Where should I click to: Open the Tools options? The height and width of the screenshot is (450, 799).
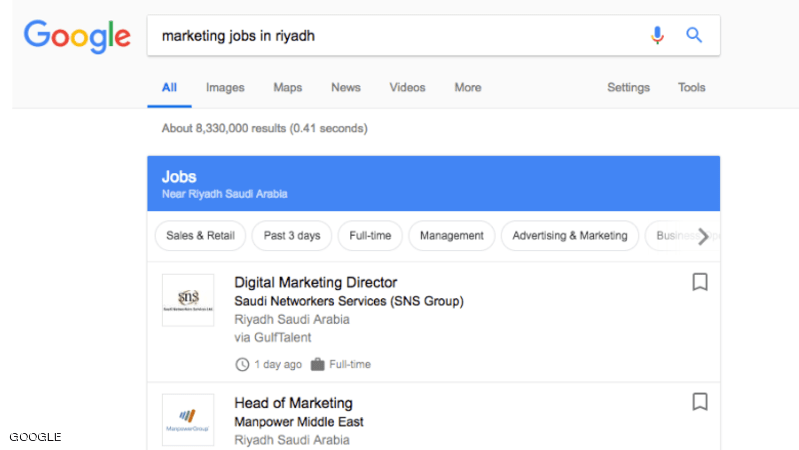pyautogui.click(x=691, y=88)
